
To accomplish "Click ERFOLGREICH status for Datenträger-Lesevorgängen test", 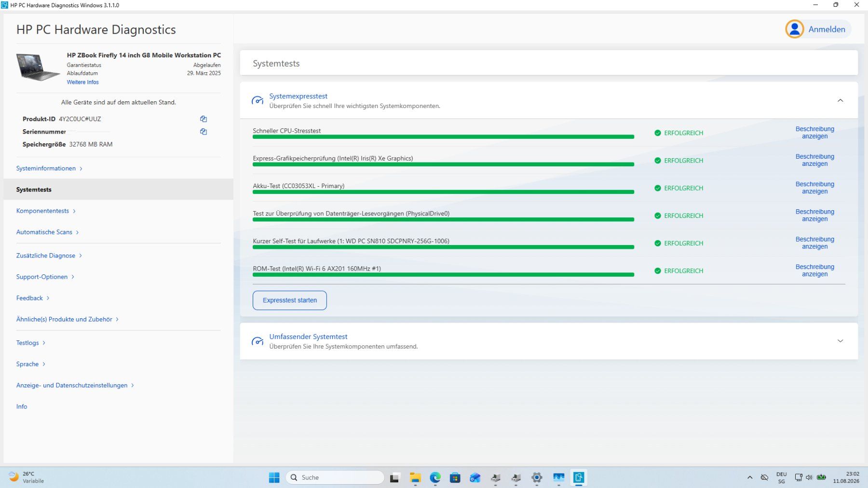I will pyautogui.click(x=683, y=216).
